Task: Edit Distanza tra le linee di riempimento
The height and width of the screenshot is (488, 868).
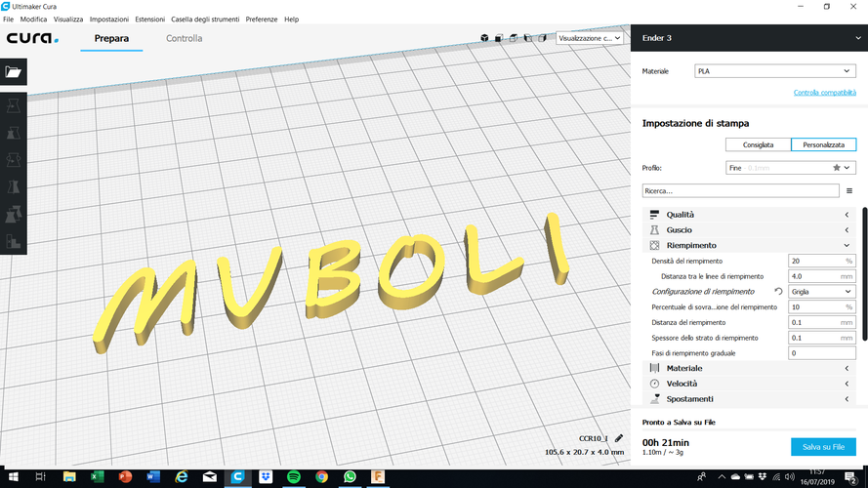Action: tap(821, 276)
